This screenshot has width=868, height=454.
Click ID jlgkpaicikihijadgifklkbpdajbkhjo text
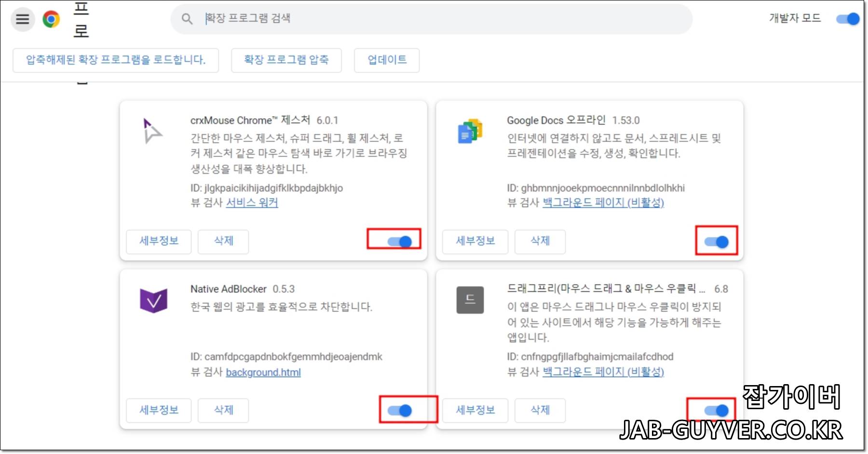(267, 188)
